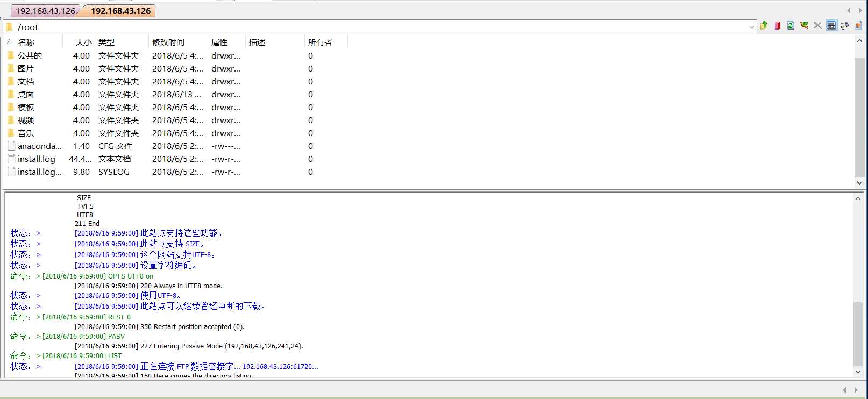The width and height of the screenshot is (868, 399).
Task: Select the active bold 192.168.43.126 tab
Action: coord(120,11)
